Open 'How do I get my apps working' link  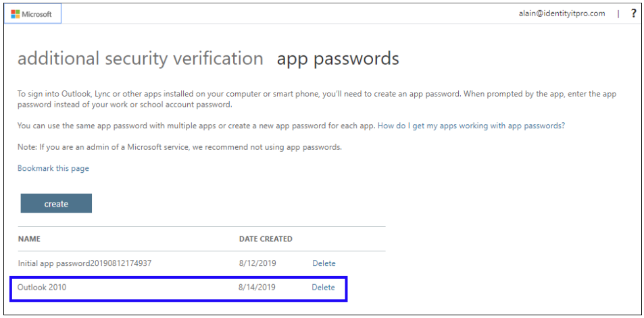coord(471,126)
